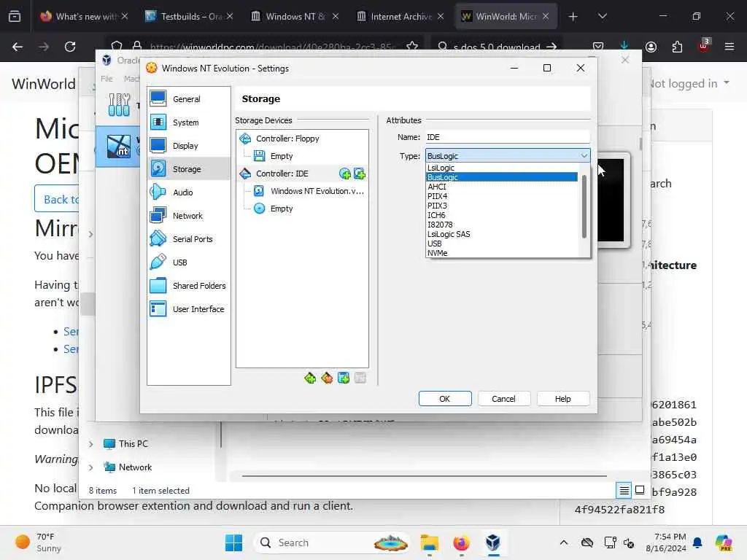Open the User Interface settings category
The width and height of the screenshot is (747, 560).
(189, 309)
